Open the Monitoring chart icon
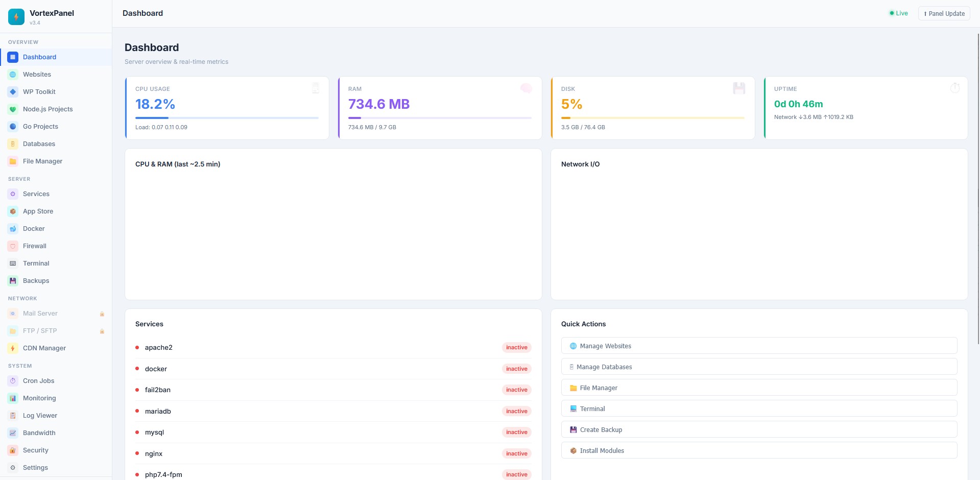 pyautogui.click(x=13, y=398)
